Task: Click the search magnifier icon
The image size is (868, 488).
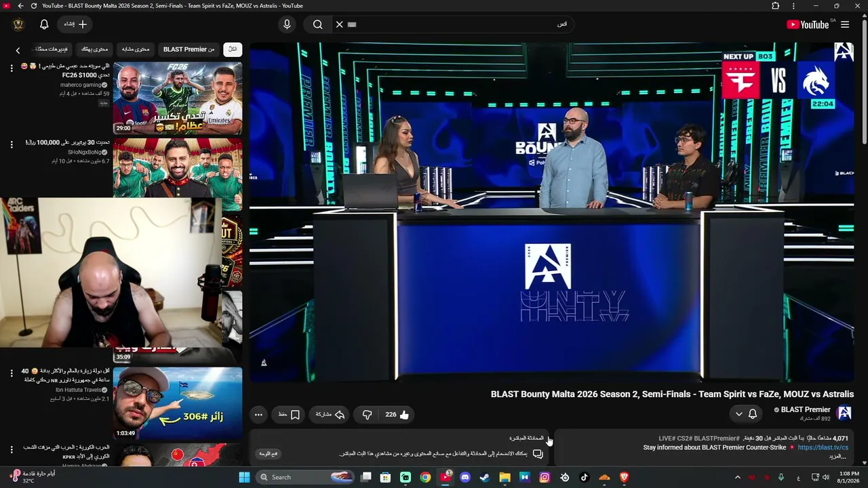Action: point(317,24)
